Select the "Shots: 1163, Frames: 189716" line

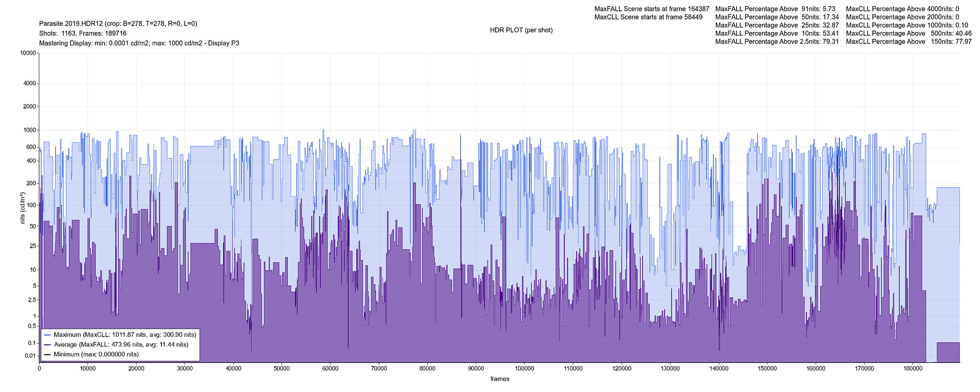[x=83, y=33]
